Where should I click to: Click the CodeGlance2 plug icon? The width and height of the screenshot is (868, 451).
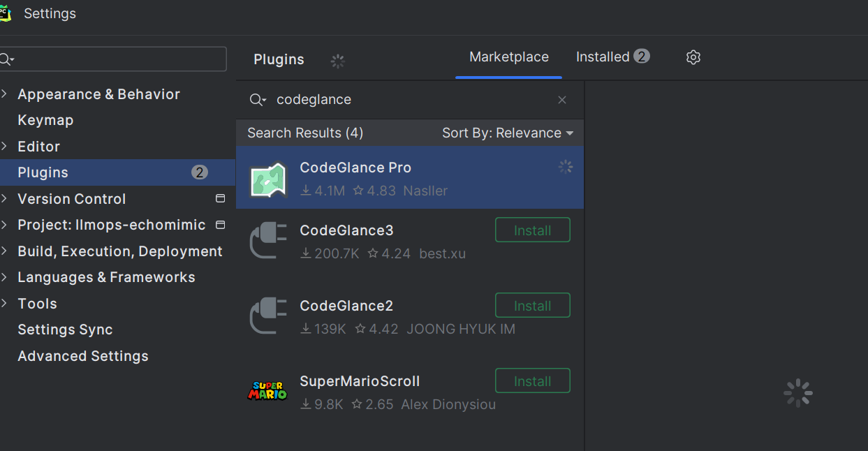pyautogui.click(x=268, y=316)
